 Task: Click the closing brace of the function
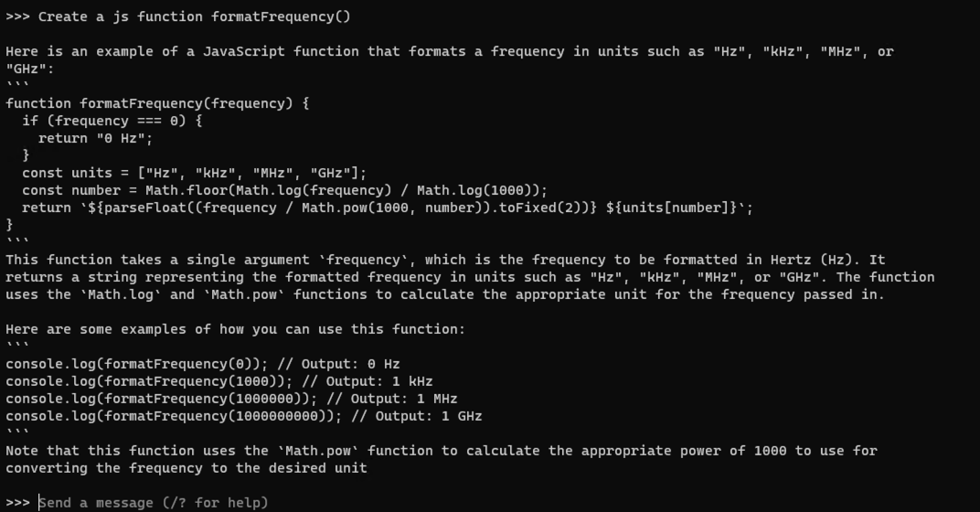[x=9, y=224]
